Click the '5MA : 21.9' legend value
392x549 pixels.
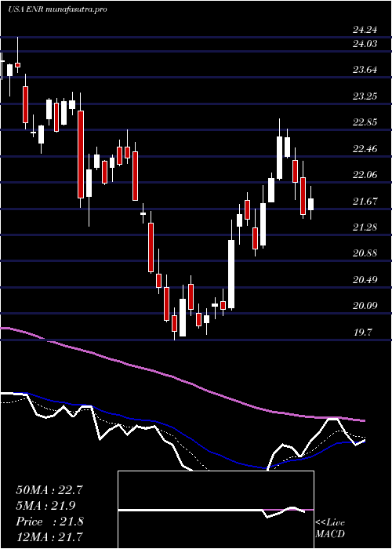46,506
